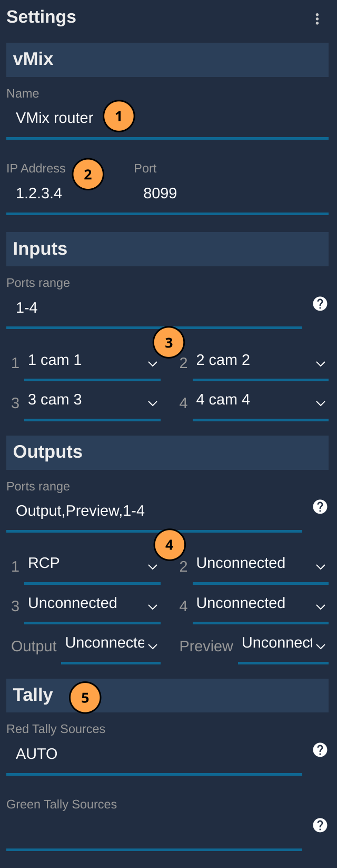337x868 pixels.
Task: Edit the Outputs ports range field
Action: (x=154, y=511)
